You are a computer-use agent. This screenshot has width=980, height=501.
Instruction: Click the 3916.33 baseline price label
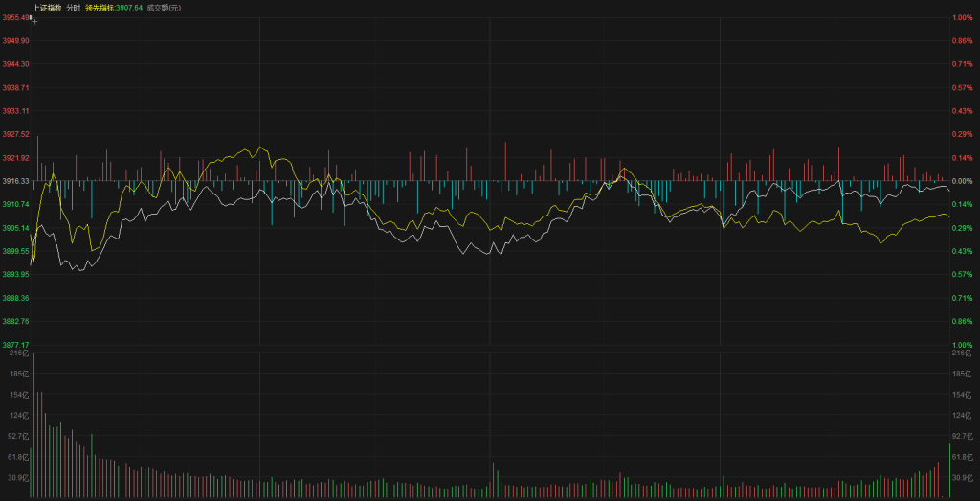click(x=16, y=181)
